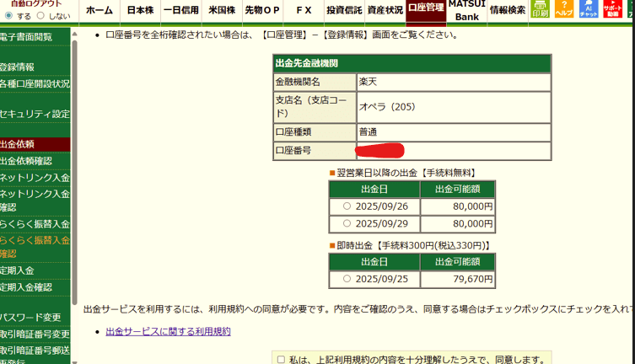Click the 即時出金【手続料300円(税込330円)】 heading
The width and height of the screenshot is (635, 364).
(x=410, y=245)
